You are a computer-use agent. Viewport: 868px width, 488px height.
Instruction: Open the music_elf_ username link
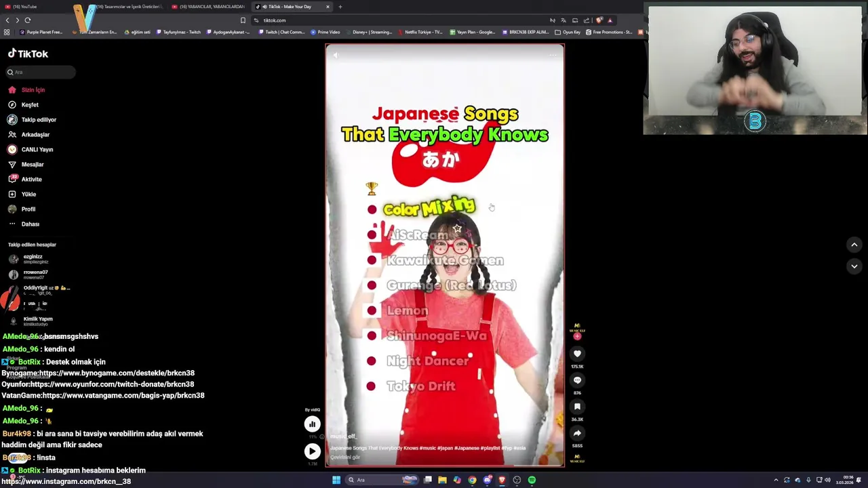pyautogui.click(x=343, y=436)
